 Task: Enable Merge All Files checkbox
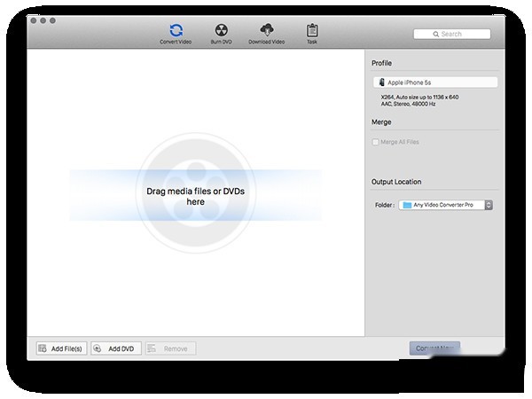click(x=375, y=142)
